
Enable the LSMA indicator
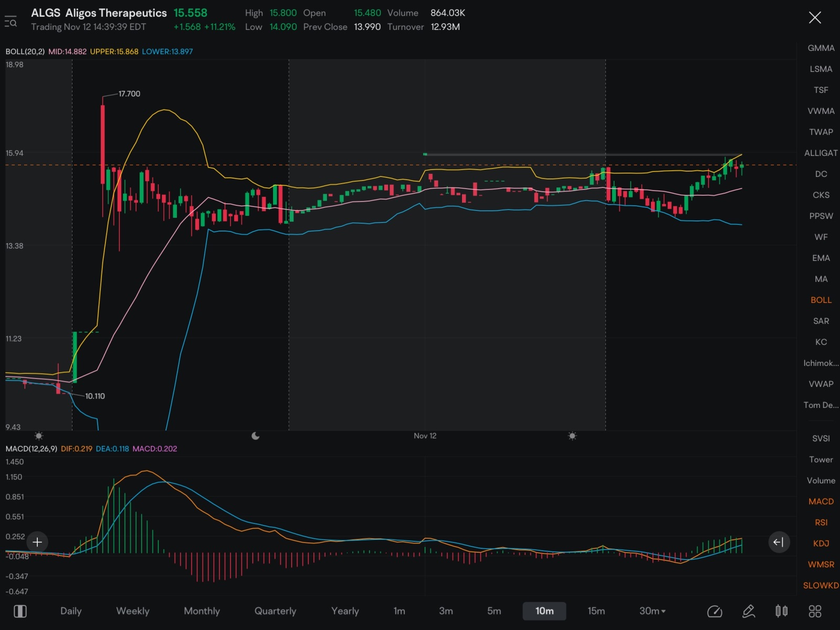[x=821, y=69]
